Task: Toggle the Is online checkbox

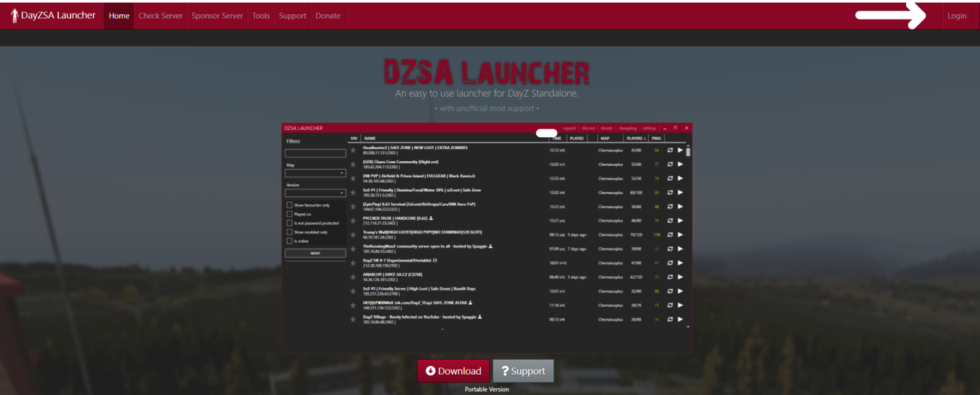Action: click(x=289, y=241)
